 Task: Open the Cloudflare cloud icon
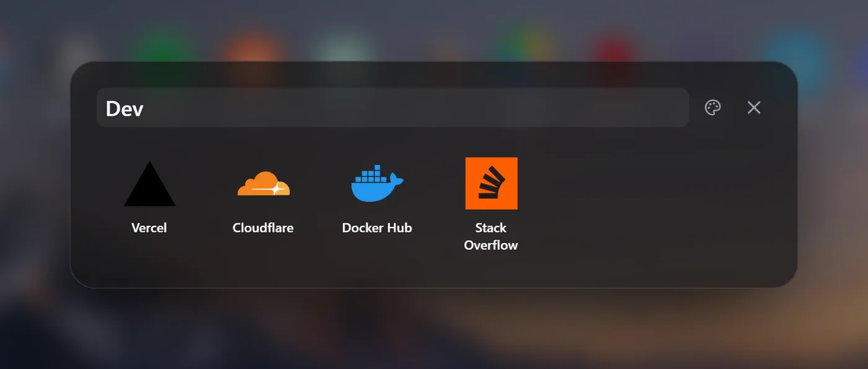263,184
